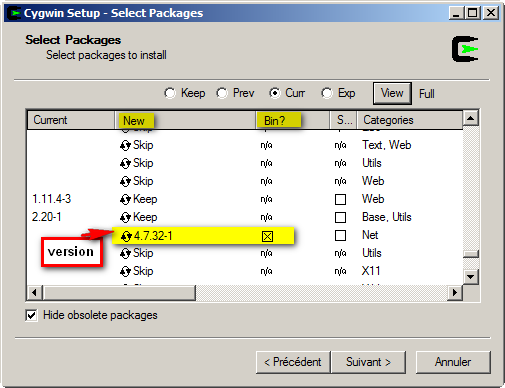Click horizontal scrollbar thumb
This screenshot has width=505, height=388.
click(x=119, y=293)
